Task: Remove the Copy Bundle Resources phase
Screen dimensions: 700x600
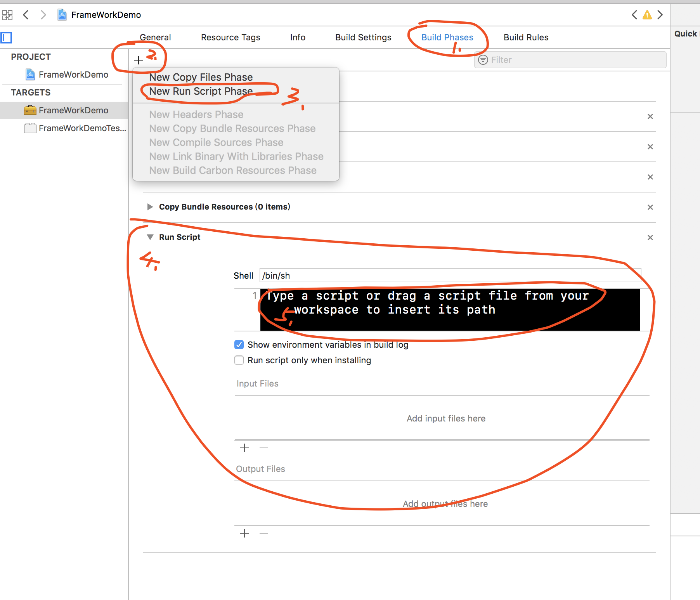Action: click(x=650, y=207)
